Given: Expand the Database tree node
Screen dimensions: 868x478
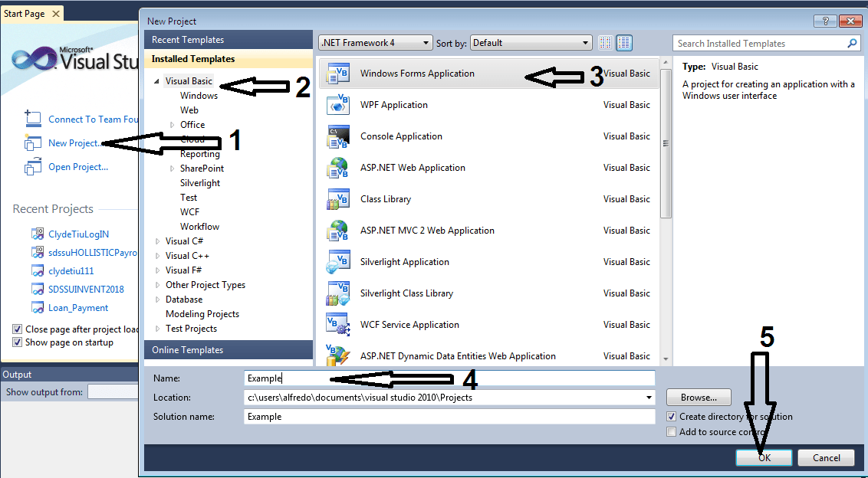Looking at the screenshot, I should coord(158,300).
